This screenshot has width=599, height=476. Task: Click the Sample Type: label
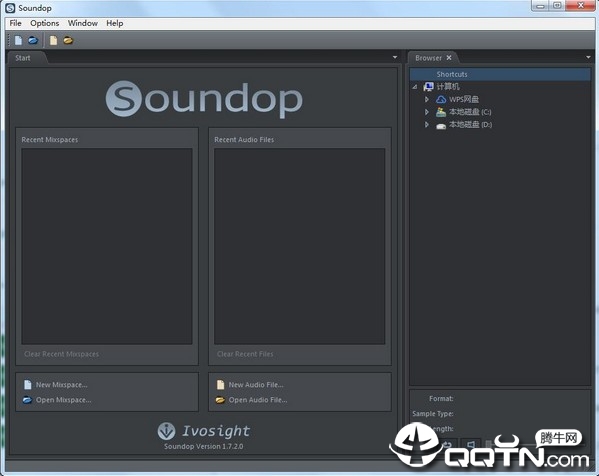(x=433, y=414)
